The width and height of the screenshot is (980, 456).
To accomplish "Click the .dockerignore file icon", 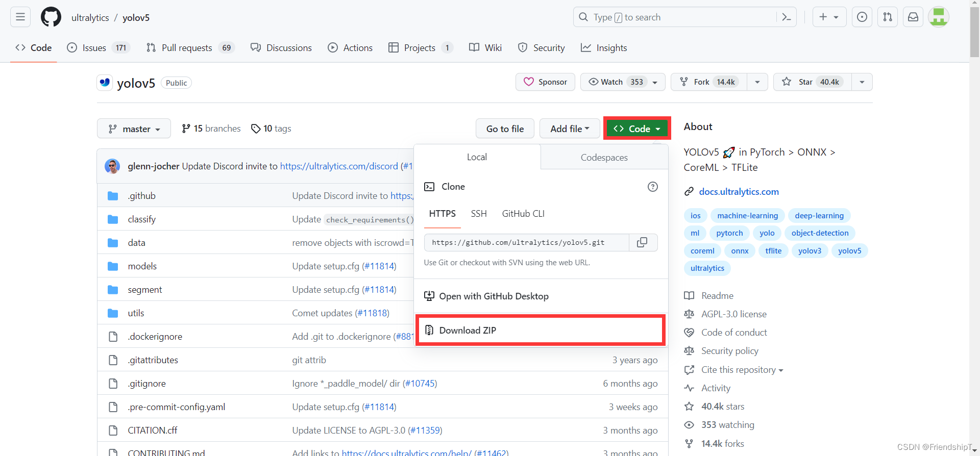I will click(113, 337).
